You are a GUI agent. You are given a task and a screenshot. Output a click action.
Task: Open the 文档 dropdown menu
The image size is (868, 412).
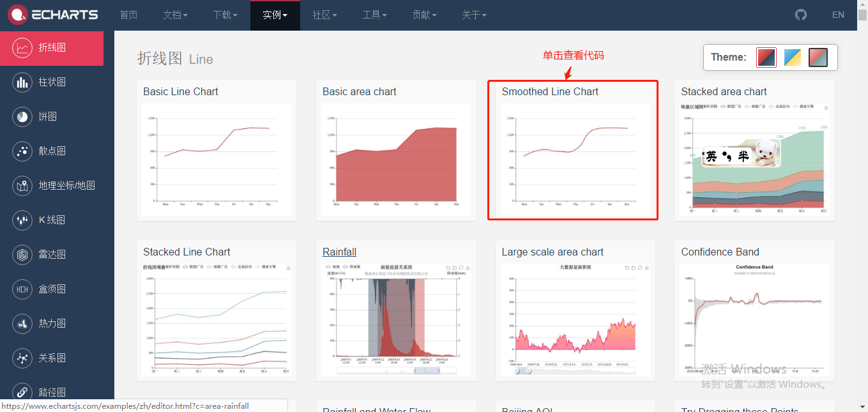coord(176,14)
